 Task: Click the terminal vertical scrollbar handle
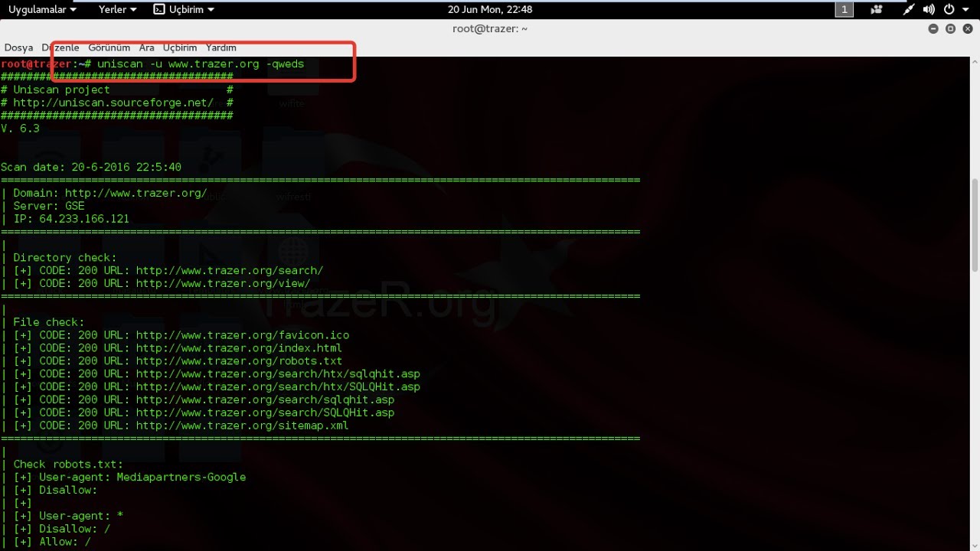tap(975, 224)
